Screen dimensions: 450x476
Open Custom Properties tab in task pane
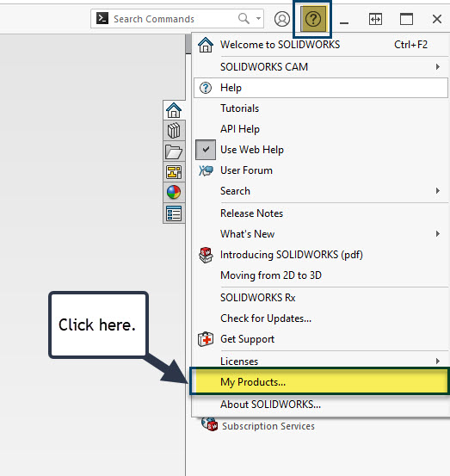click(174, 213)
